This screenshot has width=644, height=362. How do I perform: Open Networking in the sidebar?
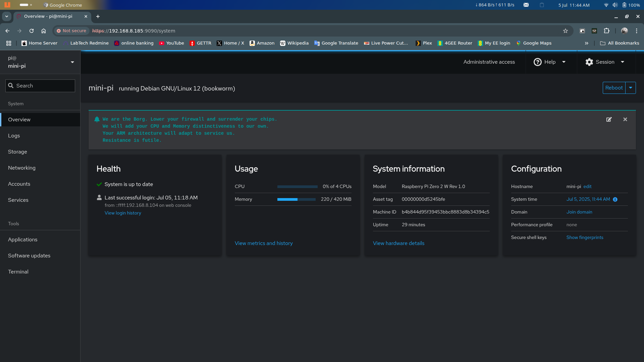coord(22,168)
